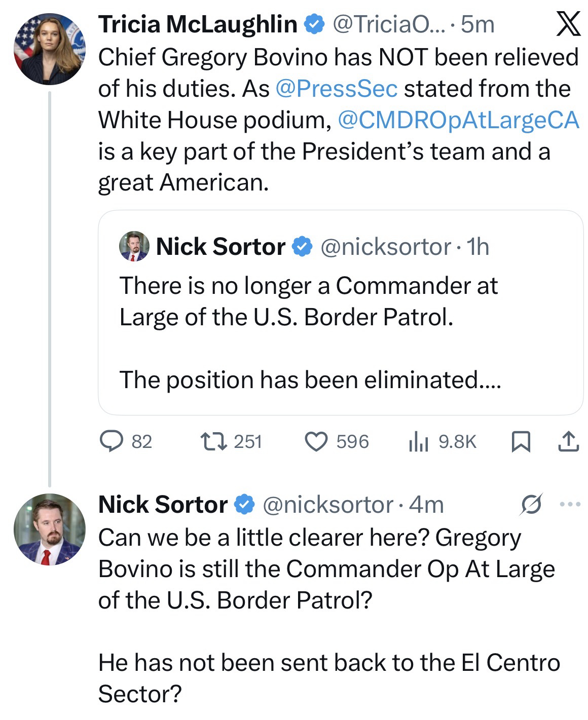Open the @CMDROpAtLargeCA mention link
Screen dimensions: 588x720
pyautogui.click(x=458, y=120)
